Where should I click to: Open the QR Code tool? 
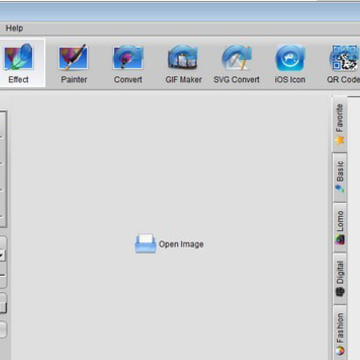[x=343, y=63]
